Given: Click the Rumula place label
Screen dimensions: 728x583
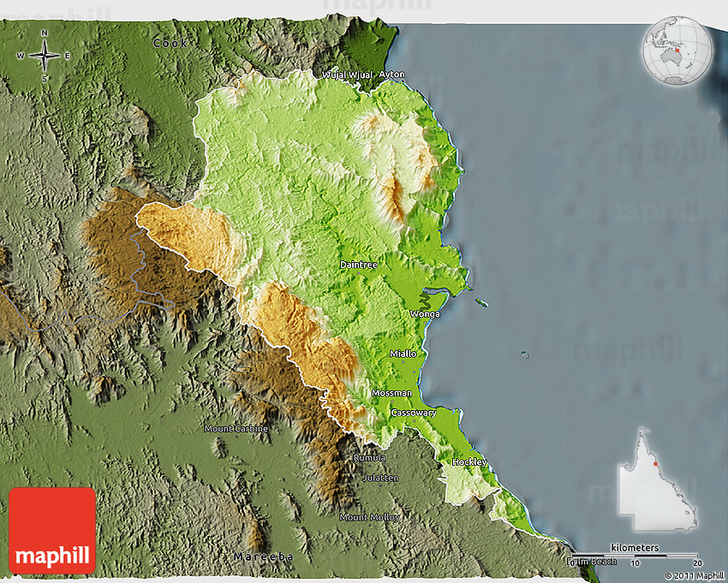Looking at the screenshot, I should click(369, 458).
